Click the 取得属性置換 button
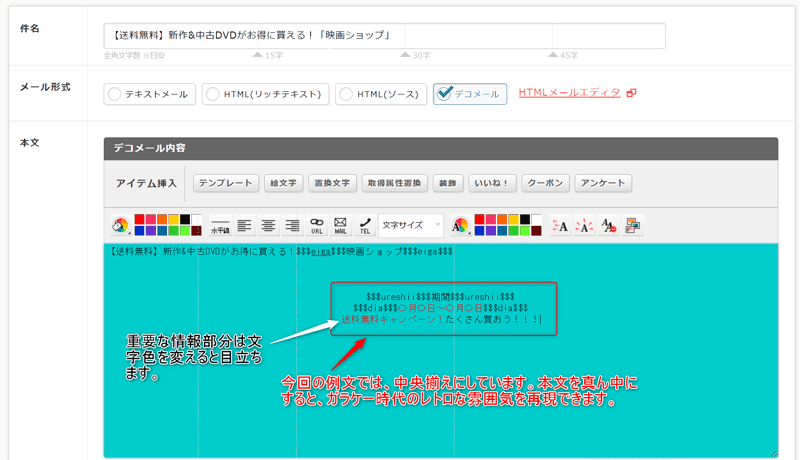 (394, 183)
